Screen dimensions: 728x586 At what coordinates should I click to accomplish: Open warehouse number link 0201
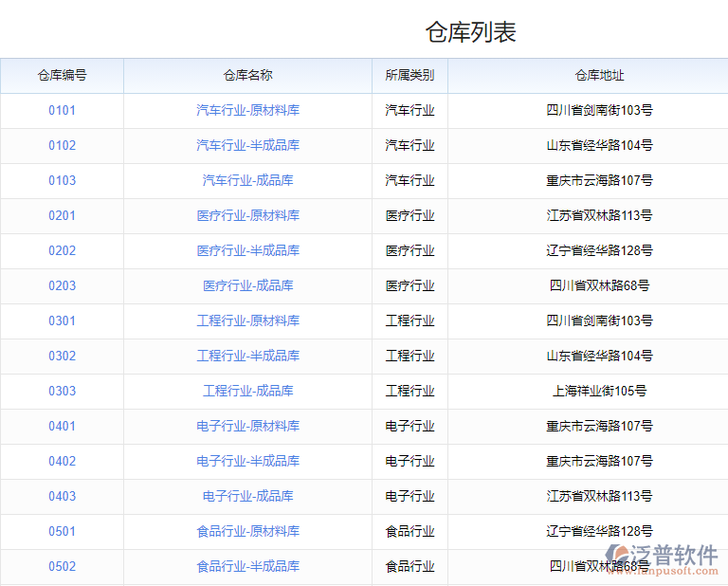point(62,215)
